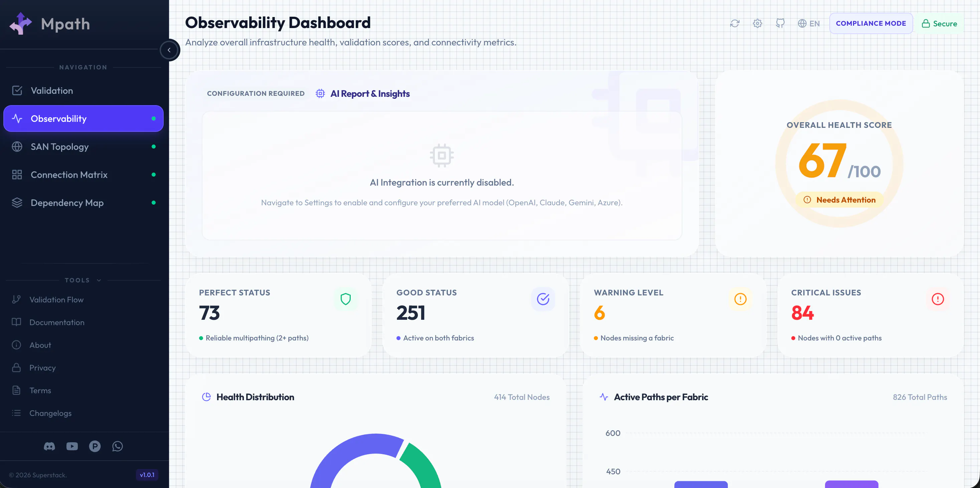This screenshot has height=488, width=980.
Task: Click the large chip icon above AI Integration message
Action: pos(442,156)
